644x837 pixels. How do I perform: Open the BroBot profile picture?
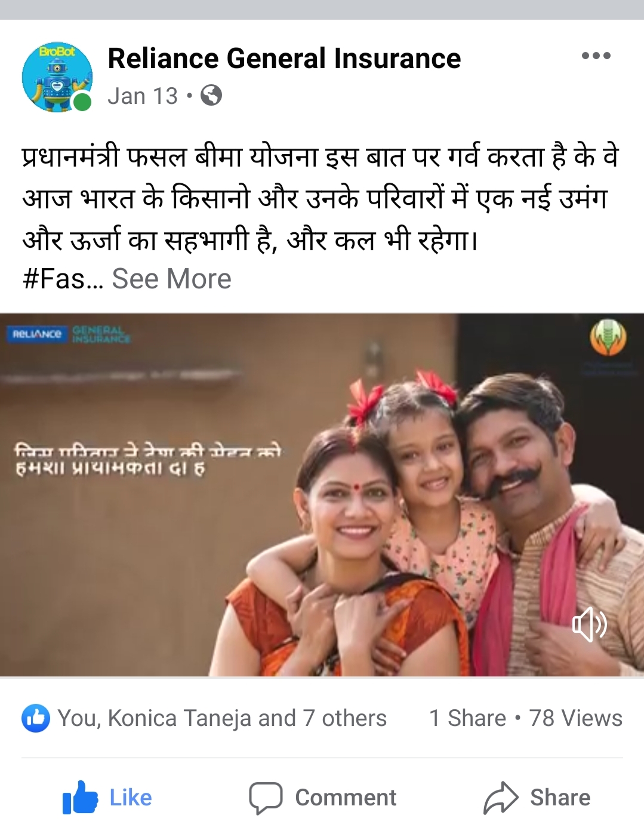[x=57, y=77]
